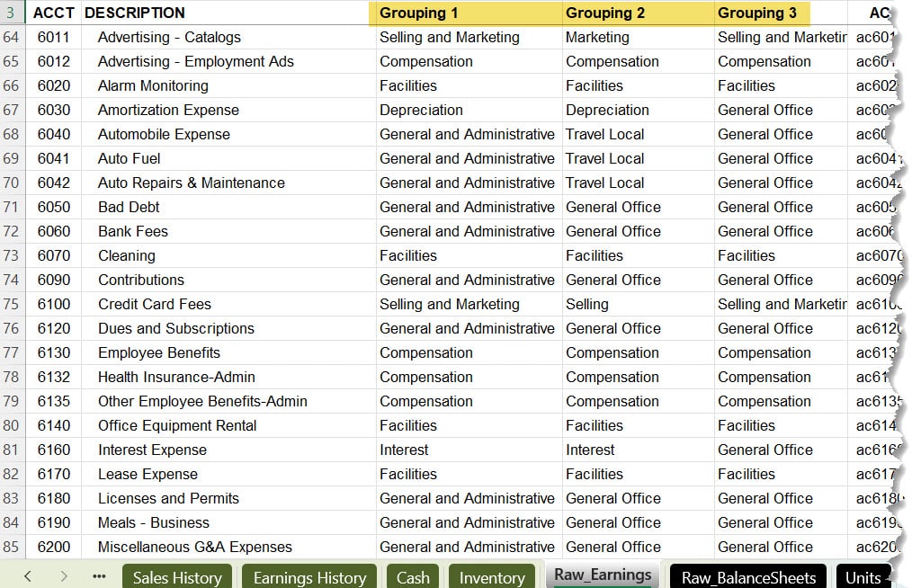
Task: Click Grouping 2 Facilities cell in row 82
Action: coord(638,474)
